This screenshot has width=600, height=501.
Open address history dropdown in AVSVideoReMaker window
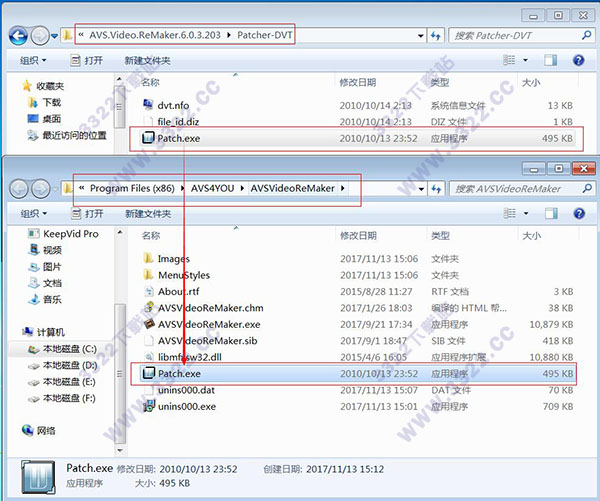click(421, 189)
